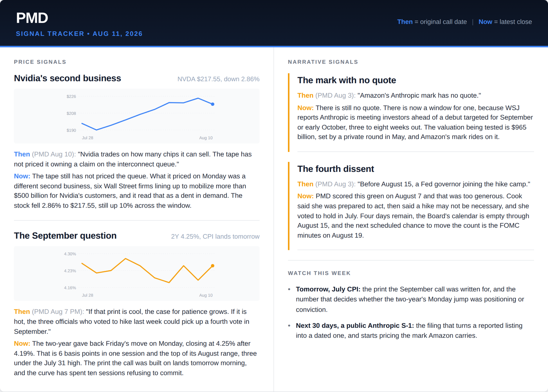This screenshot has height=392, width=548.
Task: Open 'The September question' heading
Action: point(65,235)
